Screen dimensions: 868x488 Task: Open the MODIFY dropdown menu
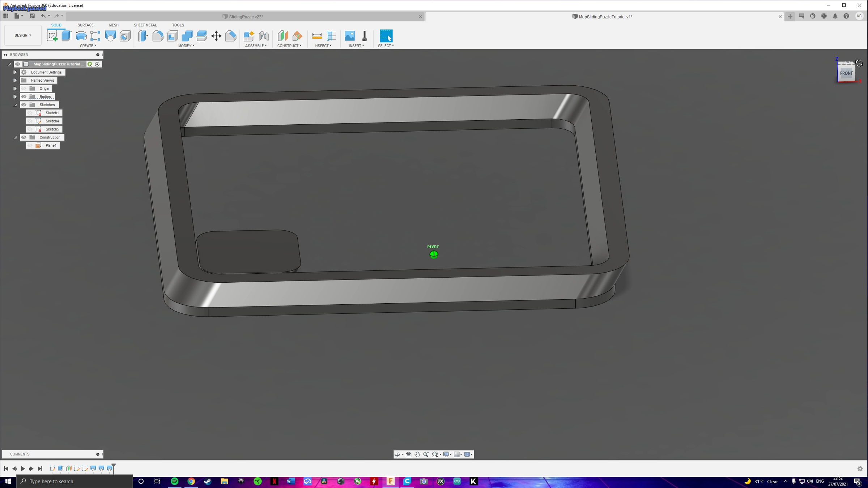click(x=186, y=46)
